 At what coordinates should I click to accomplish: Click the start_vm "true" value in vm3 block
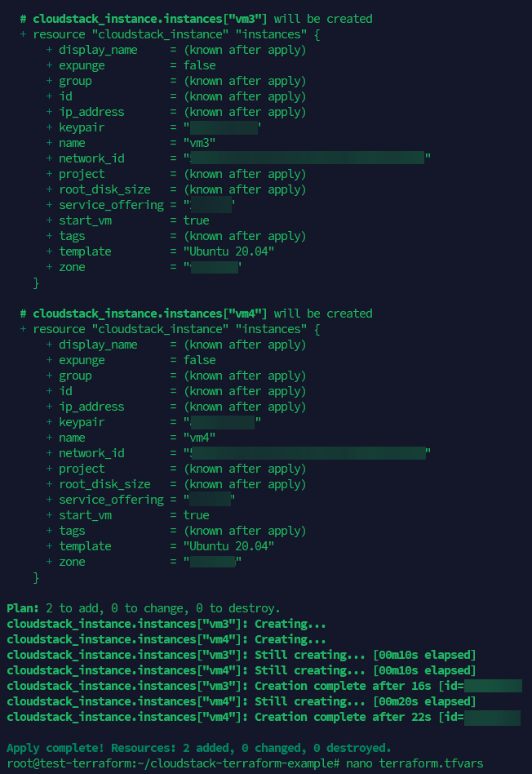(x=197, y=220)
